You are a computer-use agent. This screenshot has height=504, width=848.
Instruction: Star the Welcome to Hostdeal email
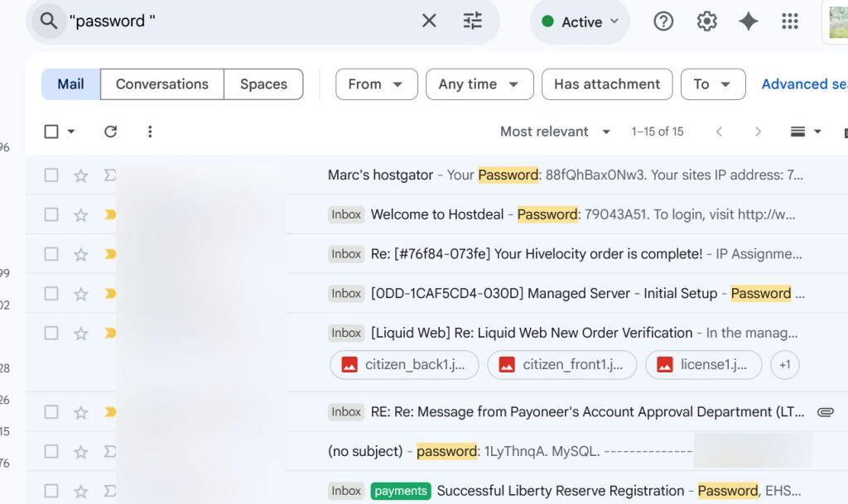point(81,215)
